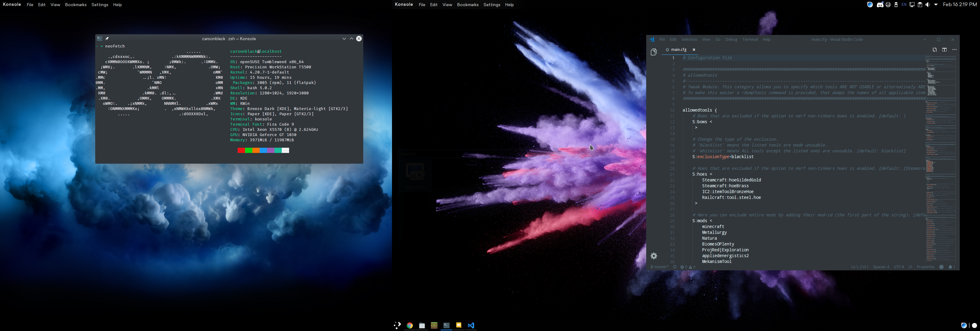Switch end of line sequence LF
This screenshot has width=980, height=331.
click(910, 267)
